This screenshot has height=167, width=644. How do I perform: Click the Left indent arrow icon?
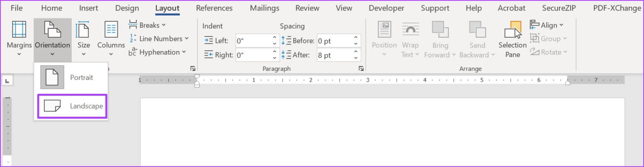[208, 41]
